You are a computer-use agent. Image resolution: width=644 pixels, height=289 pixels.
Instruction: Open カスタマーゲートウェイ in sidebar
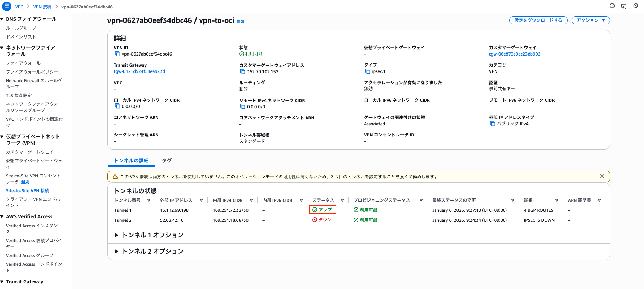[30, 152]
